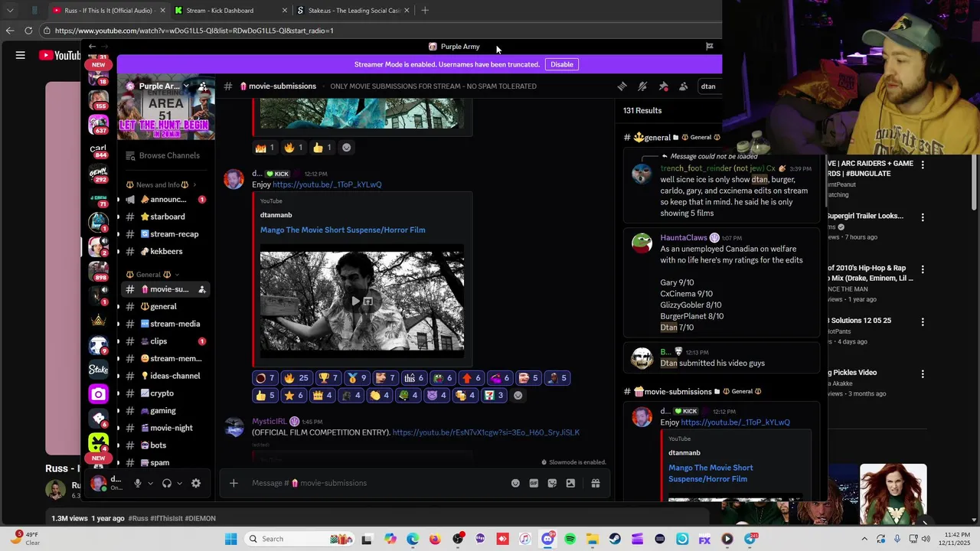Switch to Stake.us browser tab

(x=353, y=11)
